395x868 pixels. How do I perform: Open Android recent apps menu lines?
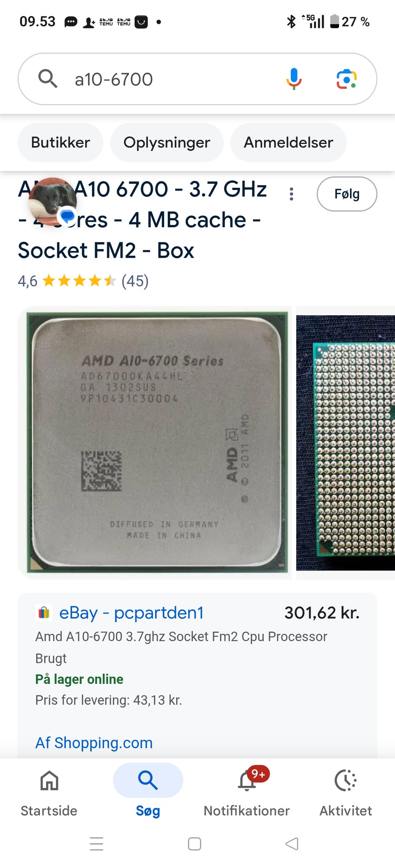click(97, 844)
